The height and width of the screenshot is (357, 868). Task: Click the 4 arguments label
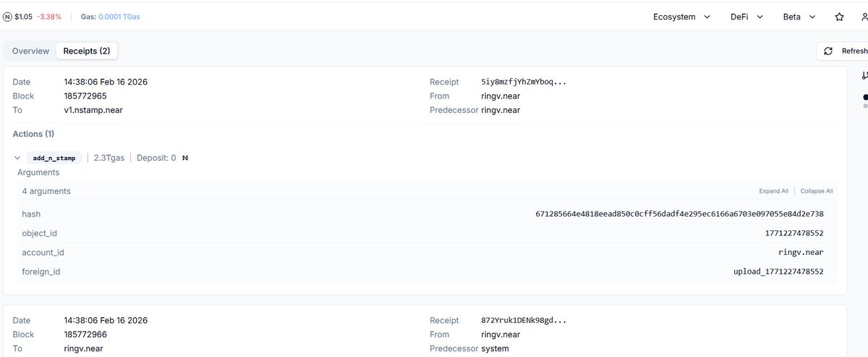pos(46,191)
